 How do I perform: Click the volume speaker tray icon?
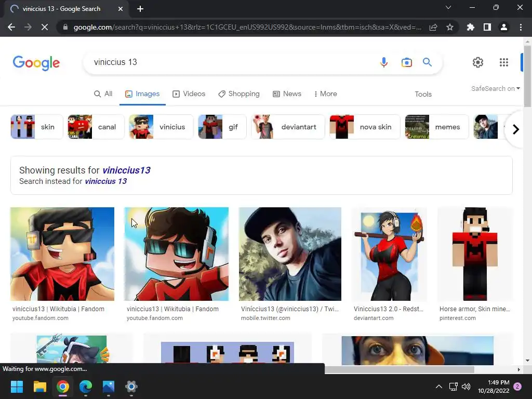(x=466, y=387)
